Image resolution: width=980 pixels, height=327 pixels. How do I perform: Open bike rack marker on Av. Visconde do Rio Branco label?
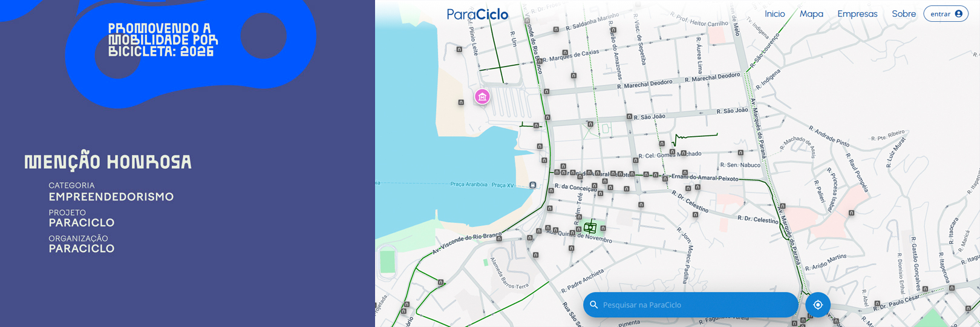(x=499, y=239)
